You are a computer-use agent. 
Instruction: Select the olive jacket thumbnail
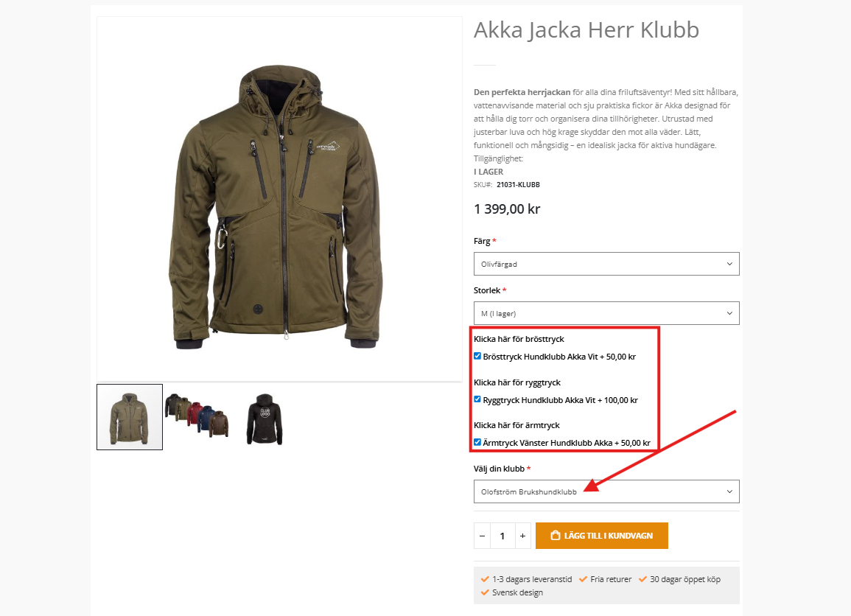click(x=130, y=417)
